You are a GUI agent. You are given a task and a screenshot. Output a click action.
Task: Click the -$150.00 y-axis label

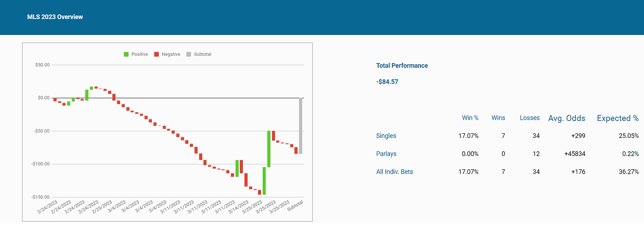(40, 197)
